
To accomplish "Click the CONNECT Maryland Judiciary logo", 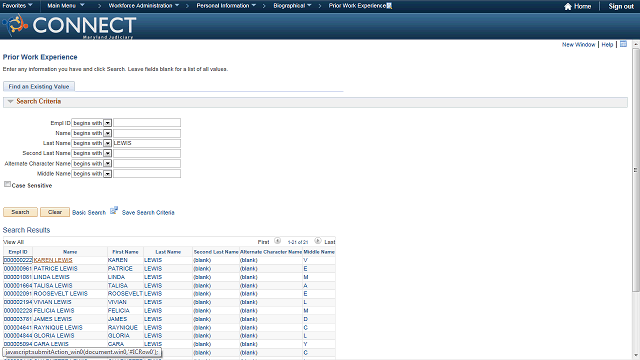I will coord(69,26).
